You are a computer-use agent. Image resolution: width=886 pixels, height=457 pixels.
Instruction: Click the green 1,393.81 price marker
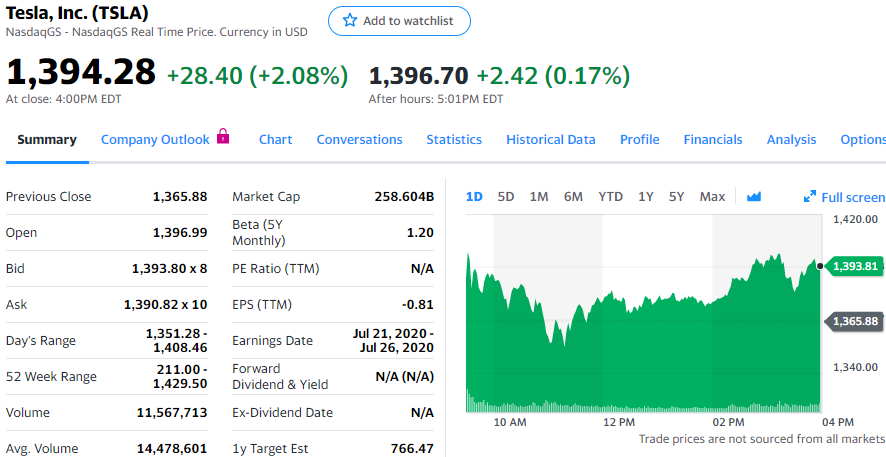(x=854, y=266)
